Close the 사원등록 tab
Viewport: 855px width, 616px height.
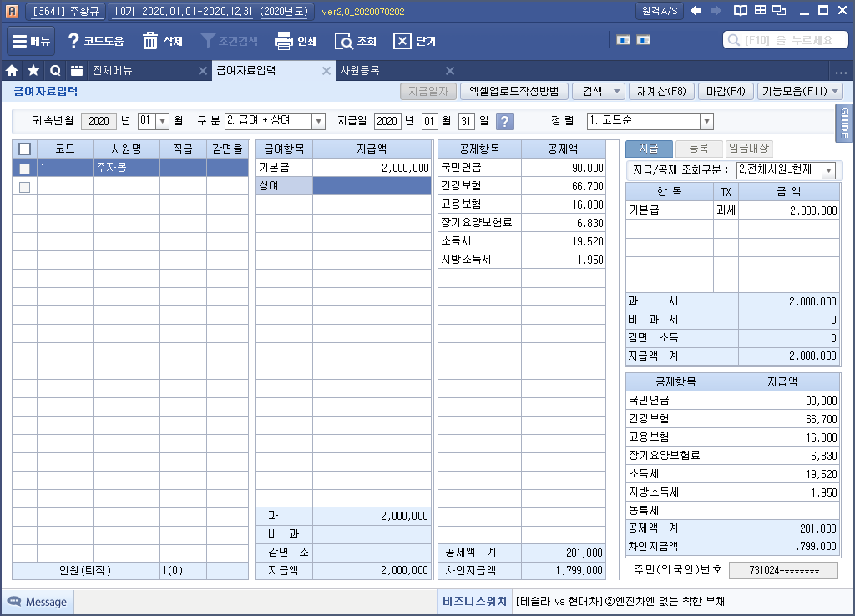coord(450,71)
